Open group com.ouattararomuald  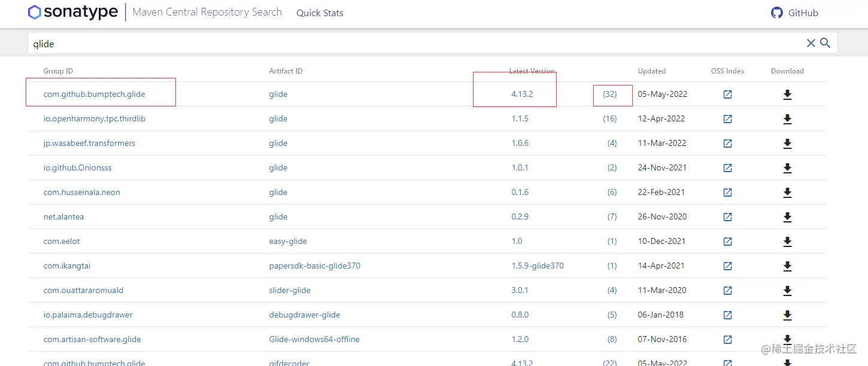83,291
